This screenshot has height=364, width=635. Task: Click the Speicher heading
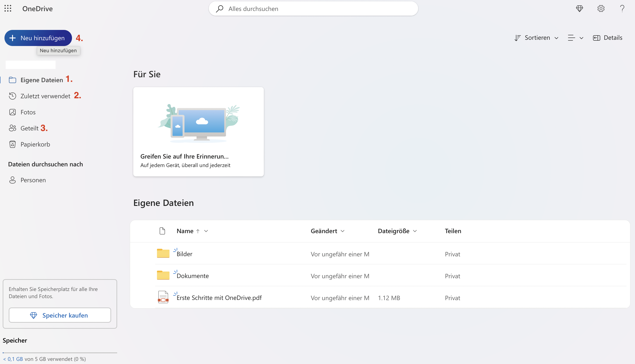point(15,341)
